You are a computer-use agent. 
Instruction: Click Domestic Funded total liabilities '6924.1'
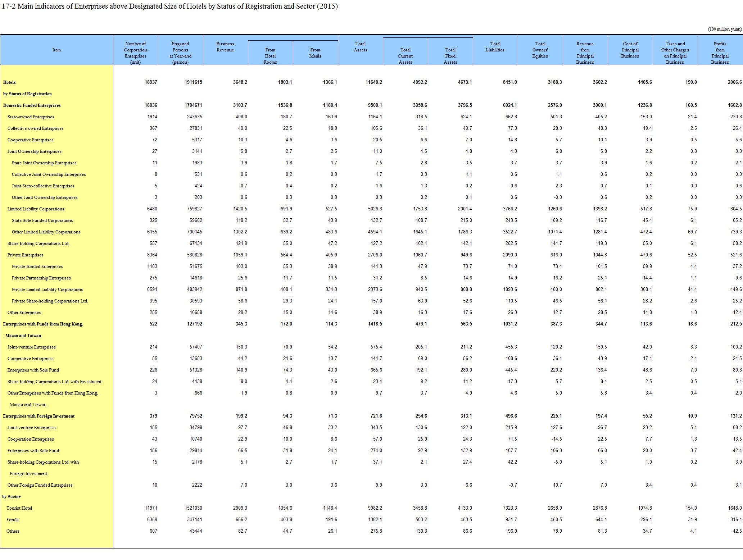510,105
